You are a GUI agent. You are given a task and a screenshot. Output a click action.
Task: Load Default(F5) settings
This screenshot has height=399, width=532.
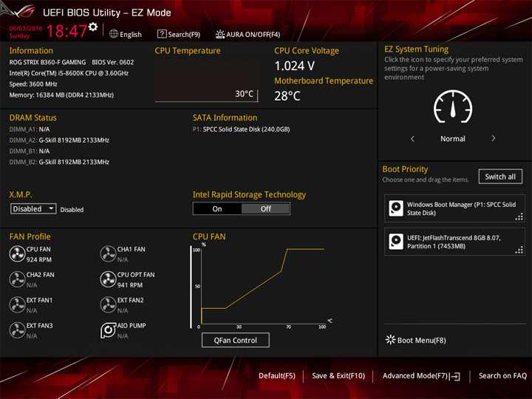[x=277, y=375]
